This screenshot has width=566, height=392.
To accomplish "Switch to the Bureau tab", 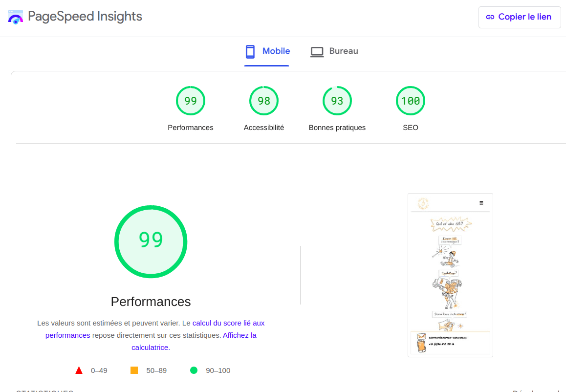I will click(343, 51).
